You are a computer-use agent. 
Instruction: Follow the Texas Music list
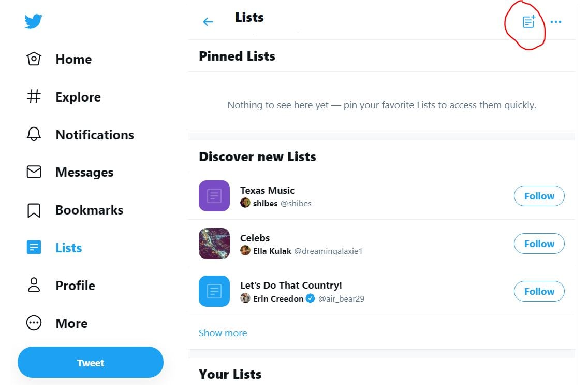(539, 196)
